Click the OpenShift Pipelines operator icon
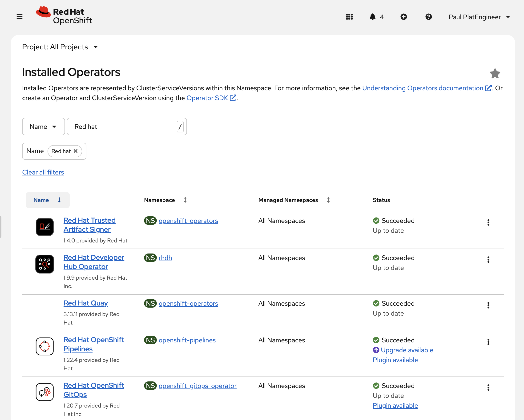 point(45,346)
